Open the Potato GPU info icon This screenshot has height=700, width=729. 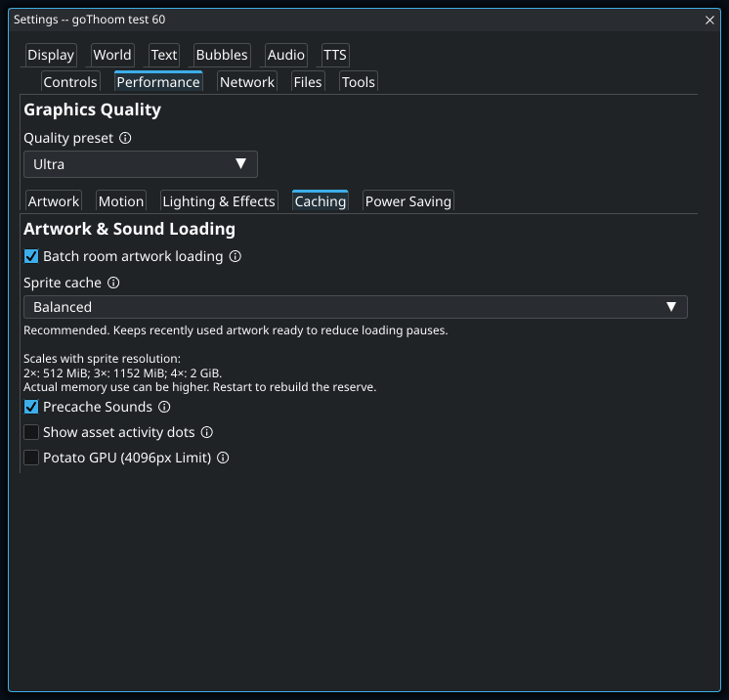click(223, 459)
